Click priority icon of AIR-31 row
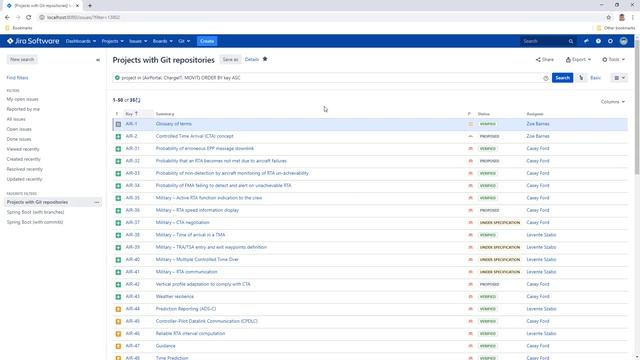The height and width of the screenshot is (360, 640). point(470,149)
